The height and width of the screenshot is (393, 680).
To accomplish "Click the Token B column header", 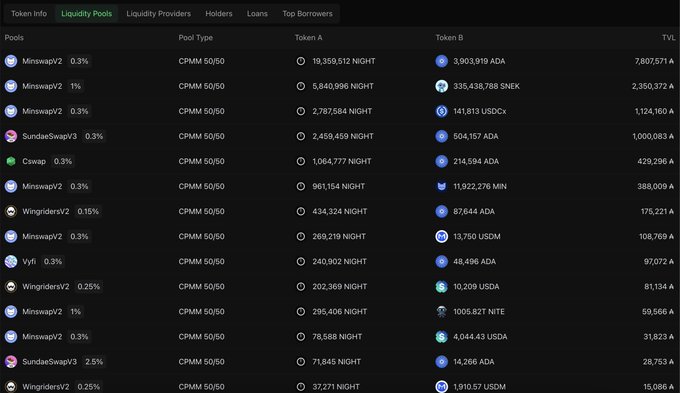I will (449, 38).
